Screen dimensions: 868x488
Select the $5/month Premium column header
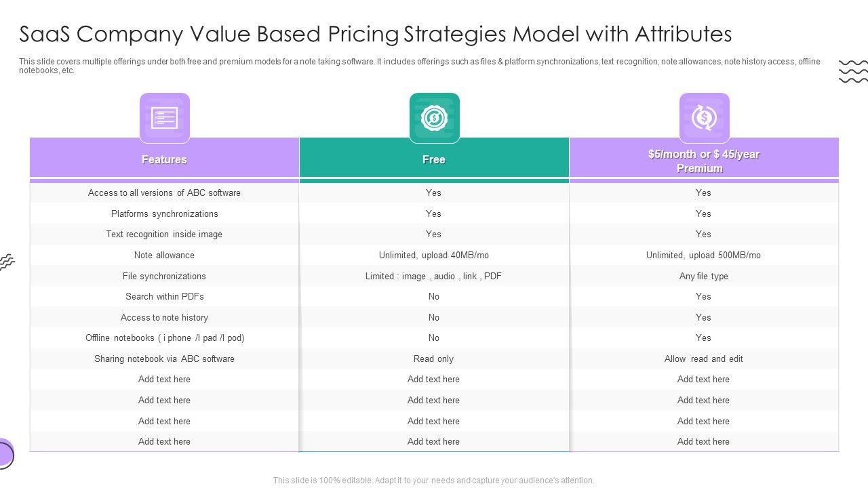(x=704, y=161)
